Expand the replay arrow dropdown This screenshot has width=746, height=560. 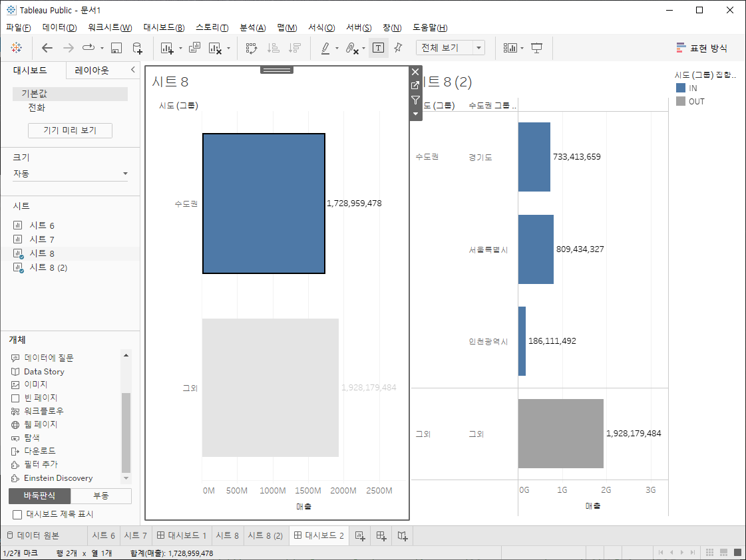(x=102, y=48)
